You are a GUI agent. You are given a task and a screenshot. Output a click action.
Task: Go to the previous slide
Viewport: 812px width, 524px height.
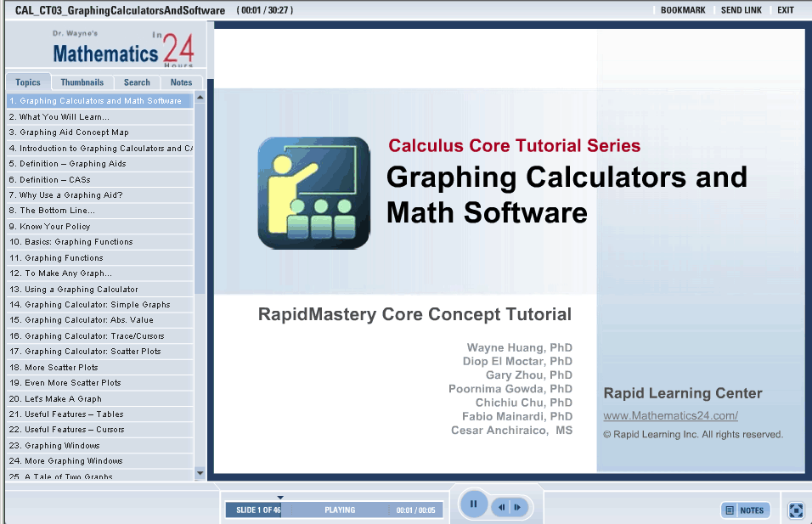pyautogui.click(x=502, y=508)
